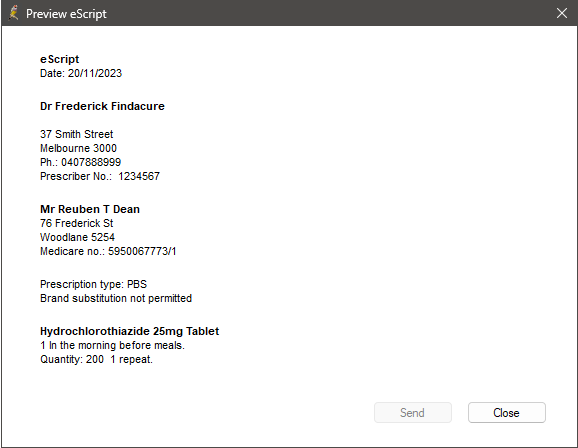
Task: Click the 'Medicare no.: 5950067773/1' line
Action: pyautogui.click(x=108, y=251)
